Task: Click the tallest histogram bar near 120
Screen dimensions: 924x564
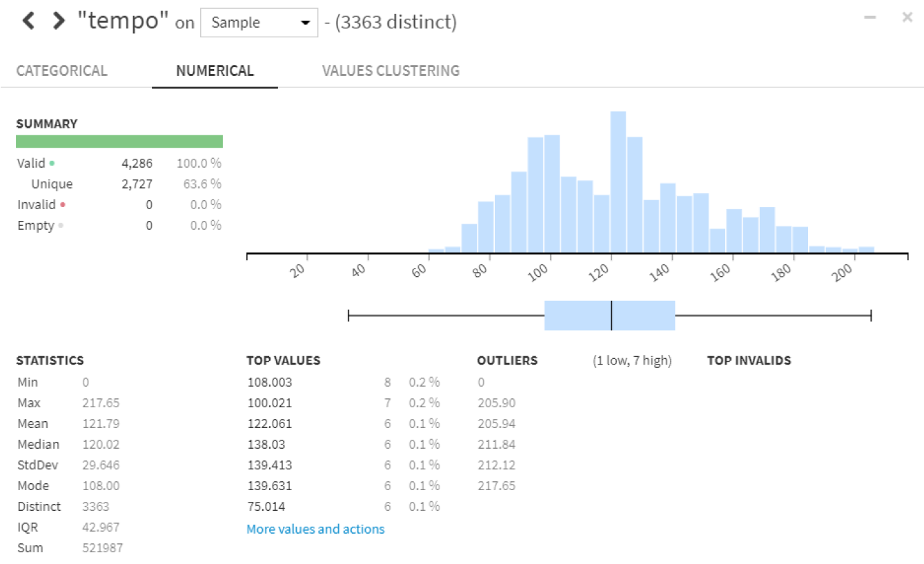Action: pos(618,182)
